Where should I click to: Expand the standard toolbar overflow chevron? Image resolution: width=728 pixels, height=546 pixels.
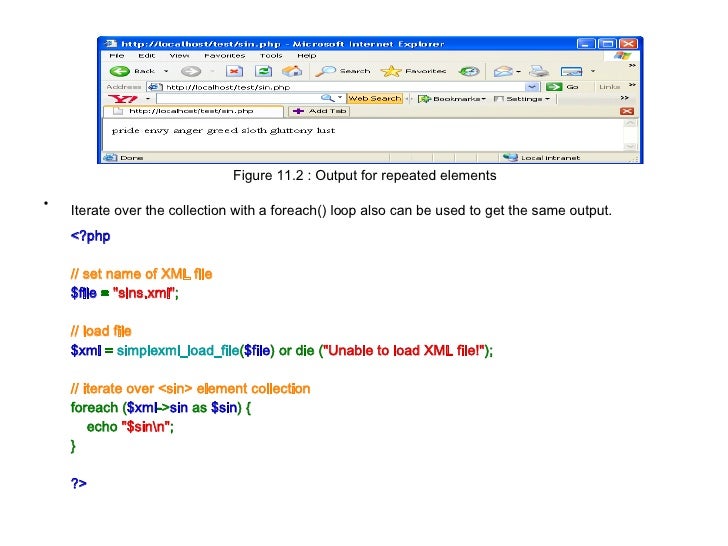[632, 65]
